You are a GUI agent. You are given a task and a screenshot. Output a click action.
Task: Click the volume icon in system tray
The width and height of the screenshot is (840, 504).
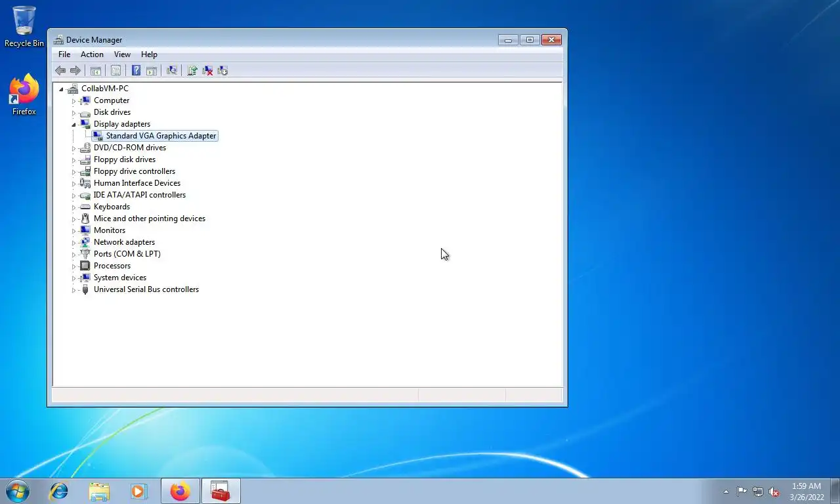point(774,492)
